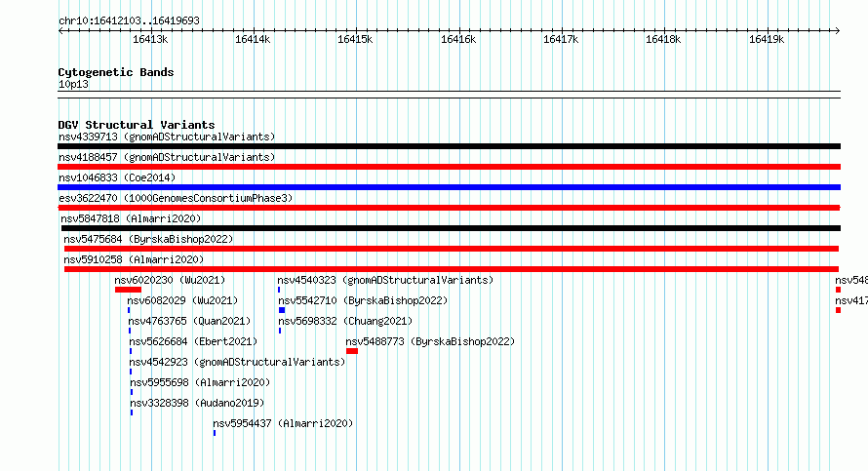Image resolution: width=868 pixels, height=471 pixels.
Task: Click the 16419k ruler tick label
Action: pos(767,39)
